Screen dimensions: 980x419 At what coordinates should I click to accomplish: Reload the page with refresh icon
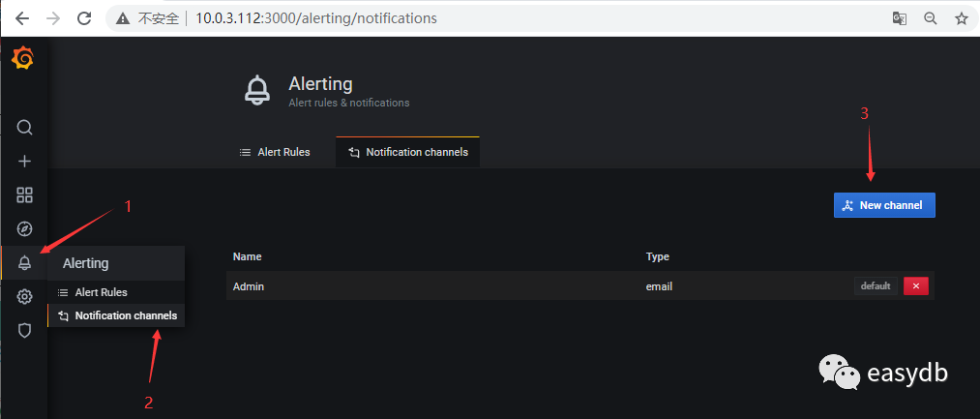click(x=84, y=18)
